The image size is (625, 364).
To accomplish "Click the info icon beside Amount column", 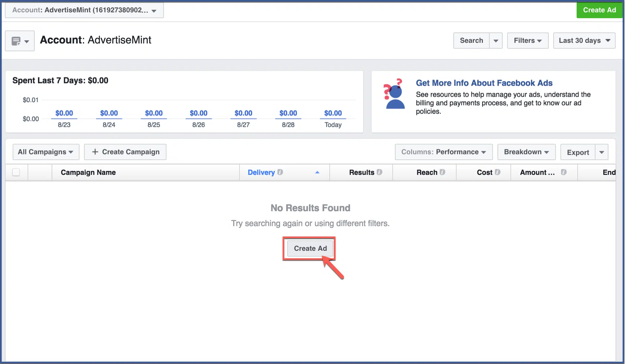I will point(564,172).
